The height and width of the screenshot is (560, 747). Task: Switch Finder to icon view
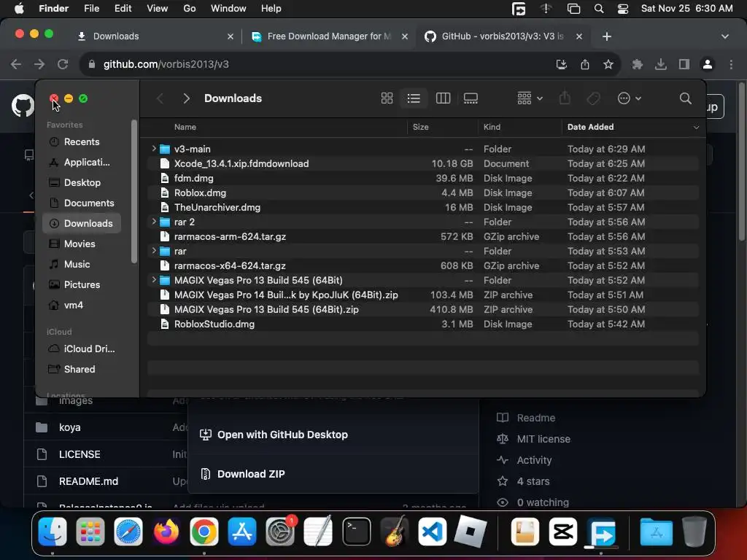[x=387, y=98]
